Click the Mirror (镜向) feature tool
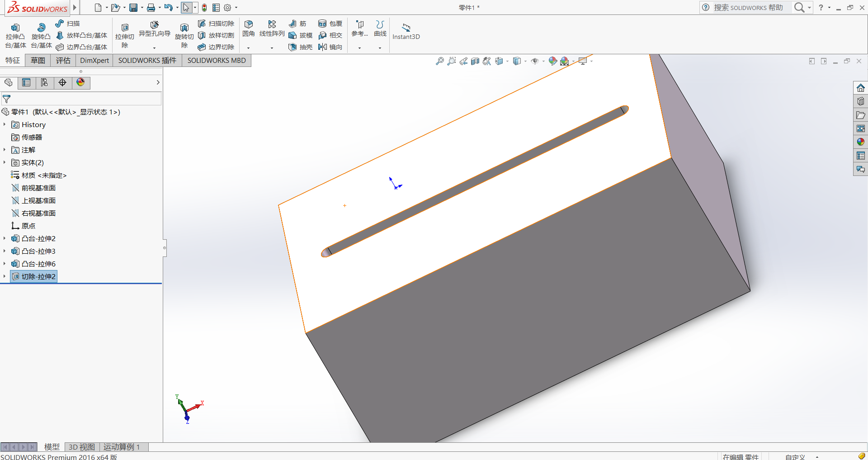Viewport: 868px width, 460px height. tap(330, 47)
